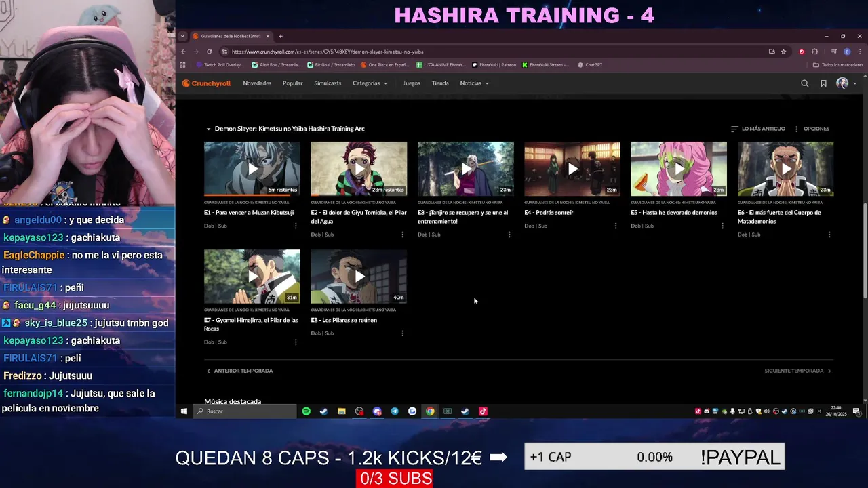Image resolution: width=868 pixels, height=488 pixels.
Task: Open the Crunchyroll search icon
Action: [x=805, y=83]
